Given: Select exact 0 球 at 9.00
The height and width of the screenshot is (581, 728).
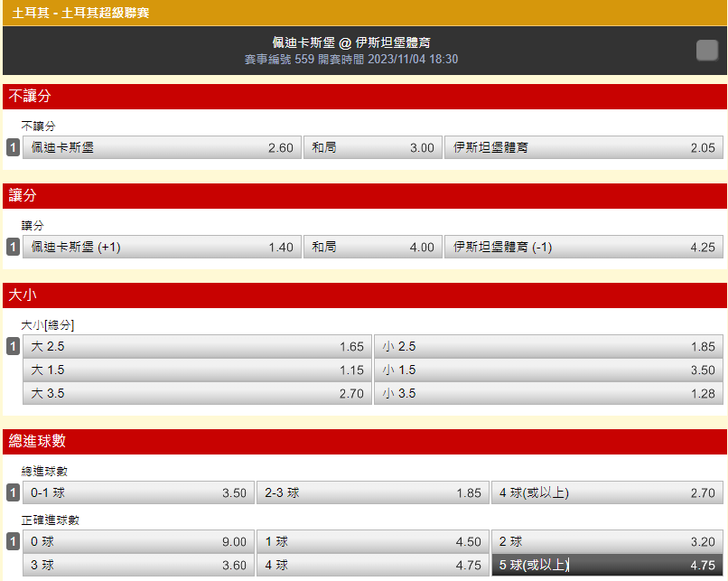Looking at the screenshot, I should (138, 541).
